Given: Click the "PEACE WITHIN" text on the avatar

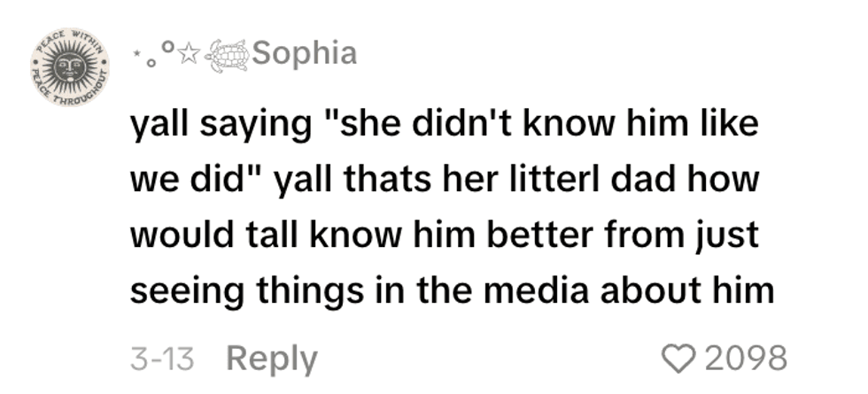Looking at the screenshot, I should (x=68, y=40).
